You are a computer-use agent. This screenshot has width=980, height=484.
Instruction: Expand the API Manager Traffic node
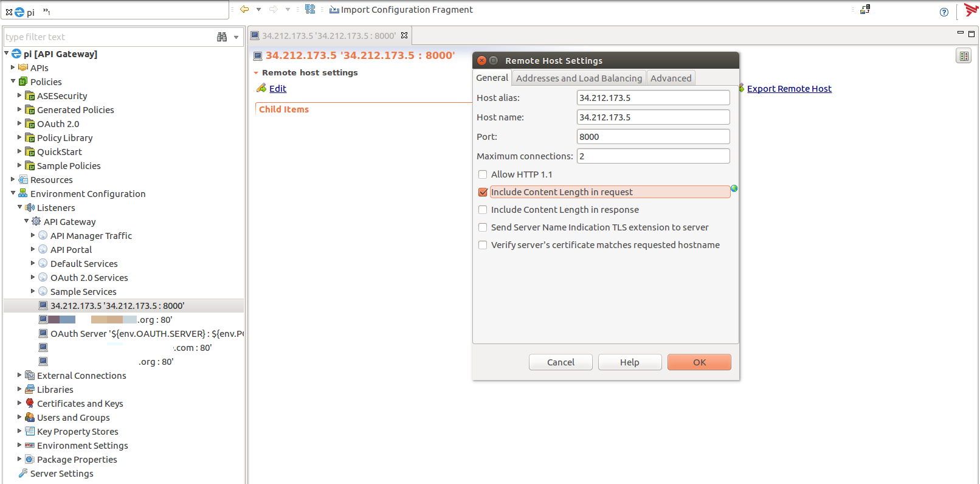click(x=33, y=235)
